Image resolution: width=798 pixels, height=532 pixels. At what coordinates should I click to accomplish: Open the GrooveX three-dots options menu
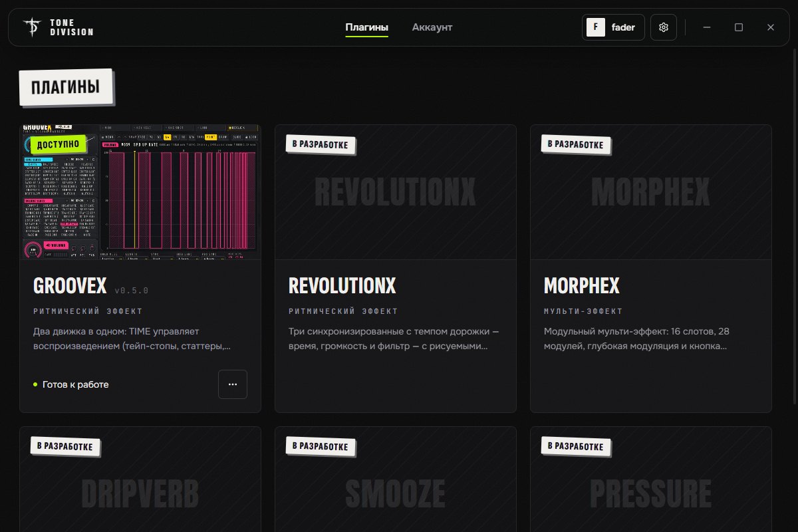click(233, 384)
